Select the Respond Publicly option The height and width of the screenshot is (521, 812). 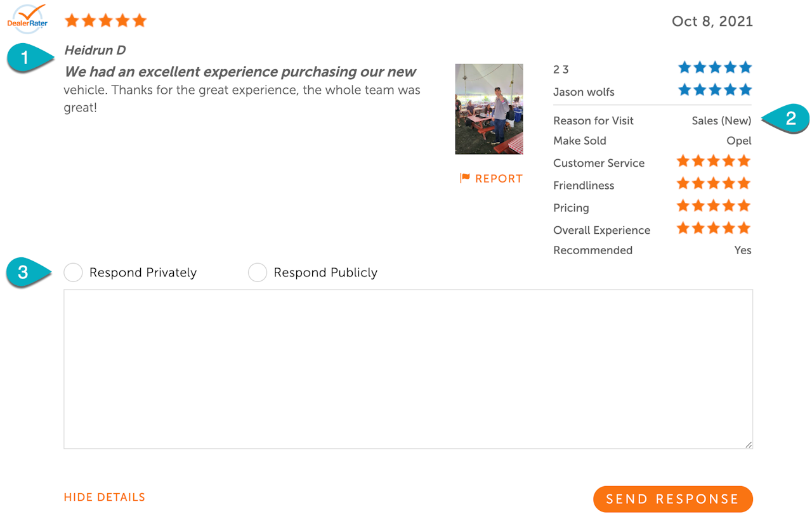click(258, 273)
